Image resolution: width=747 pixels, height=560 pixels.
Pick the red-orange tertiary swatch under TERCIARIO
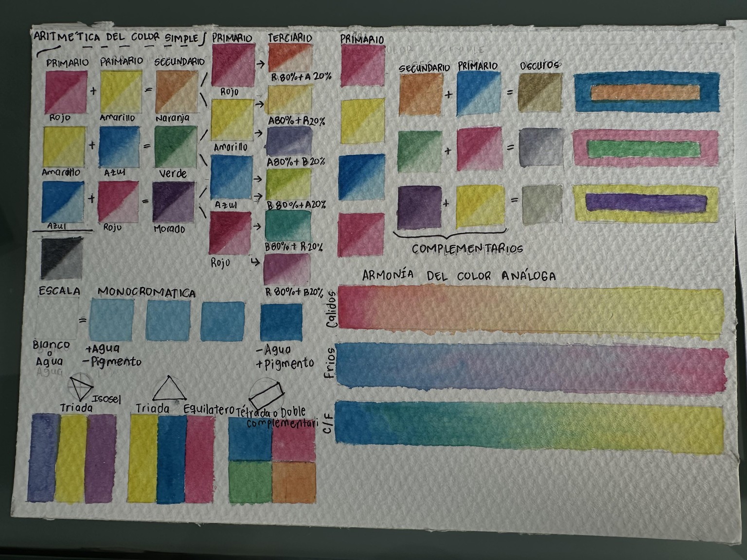click(290, 58)
